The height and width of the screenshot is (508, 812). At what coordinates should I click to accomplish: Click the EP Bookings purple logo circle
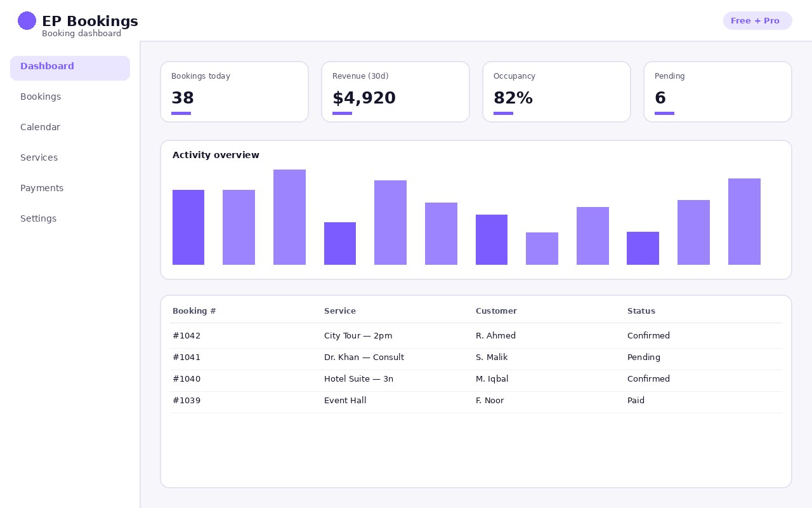27,20
